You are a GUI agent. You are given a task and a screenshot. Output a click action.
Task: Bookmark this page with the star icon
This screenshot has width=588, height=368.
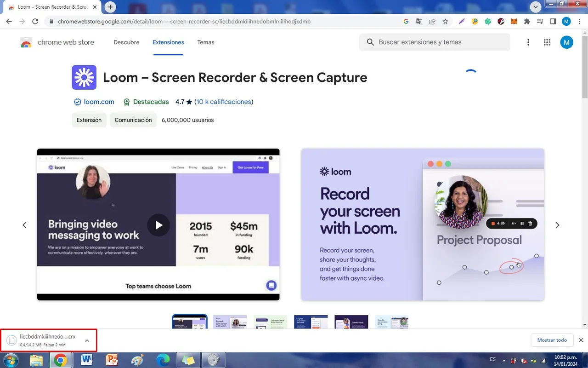coord(445,21)
